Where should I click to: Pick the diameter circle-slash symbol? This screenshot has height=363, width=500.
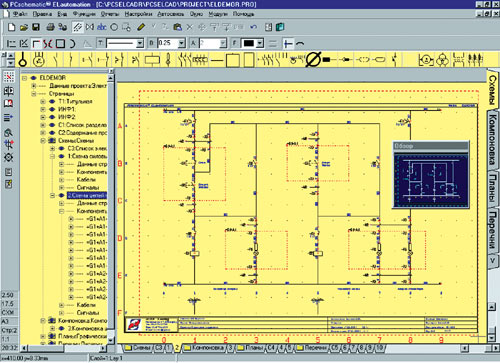click(313, 60)
